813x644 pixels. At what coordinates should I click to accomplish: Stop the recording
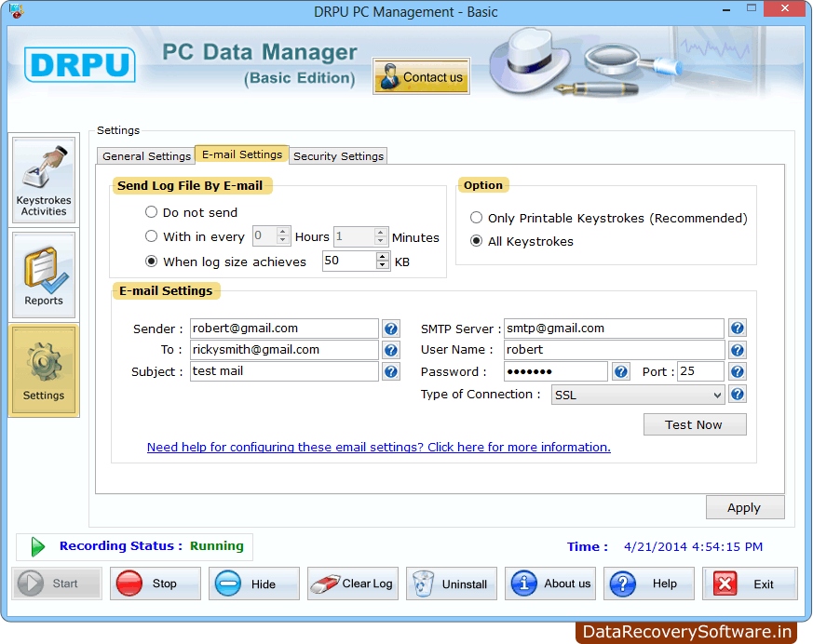point(155,584)
